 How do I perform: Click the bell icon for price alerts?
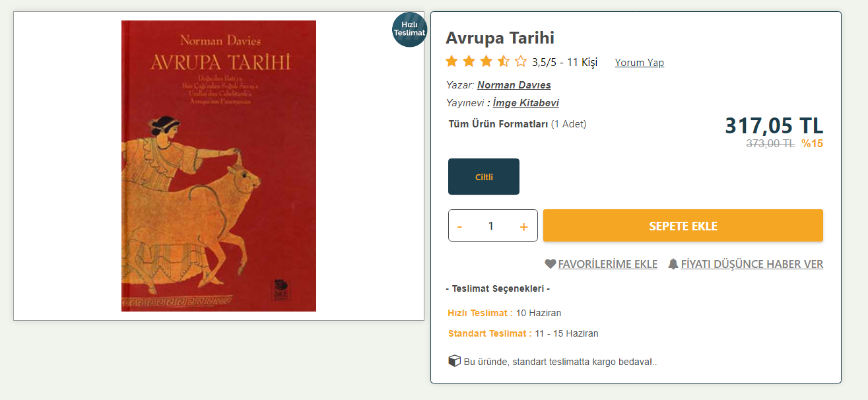pyautogui.click(x=673, y=264)
